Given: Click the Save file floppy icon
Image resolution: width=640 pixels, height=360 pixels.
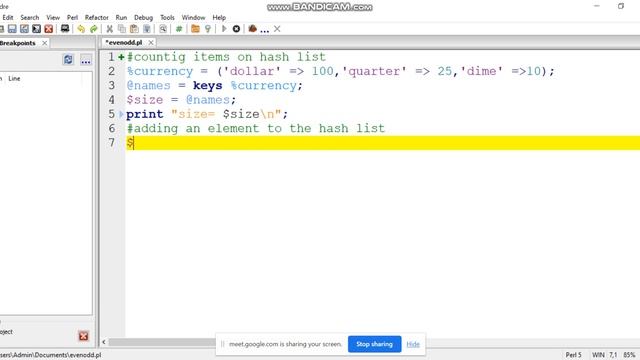Looking at the screenshot, I should tap(12, 29).
